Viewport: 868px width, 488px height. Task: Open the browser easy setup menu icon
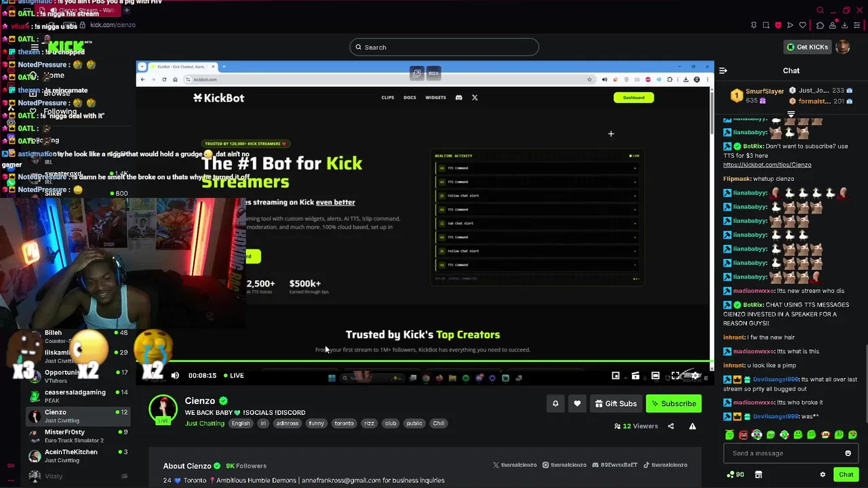click(857, 25)
